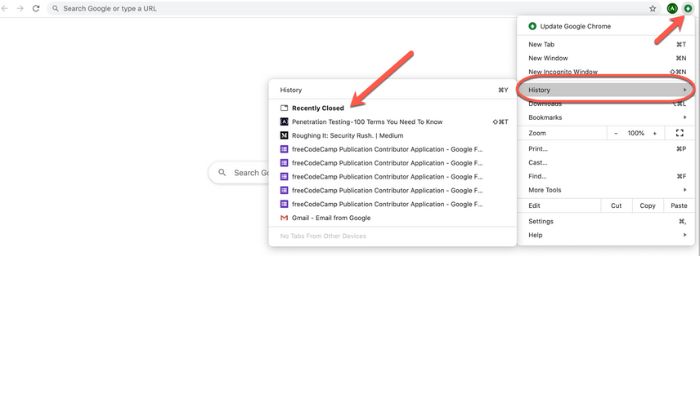Image resolution: width=700 pixels, height=400 pixels.
Task: Select Find menu item
Action: [x=606, y=176]
